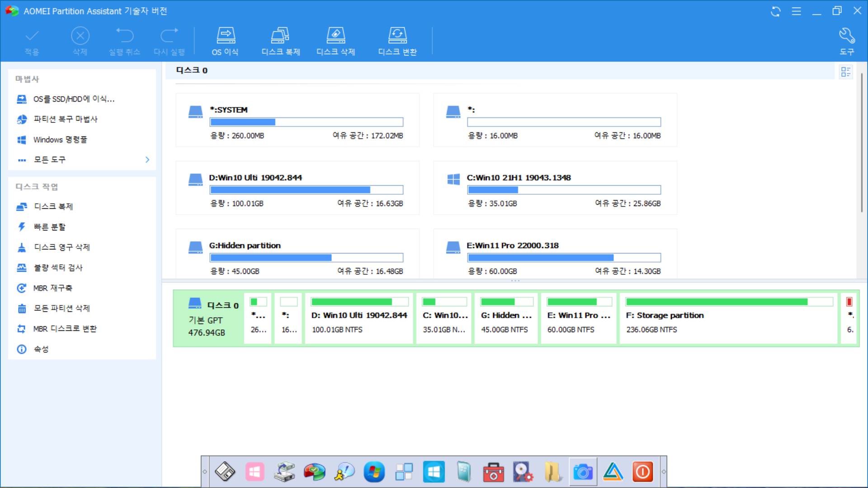Click the AOMEI Partition Assistant dock icon
The image size is (868, 488).
tap(314, 472)
